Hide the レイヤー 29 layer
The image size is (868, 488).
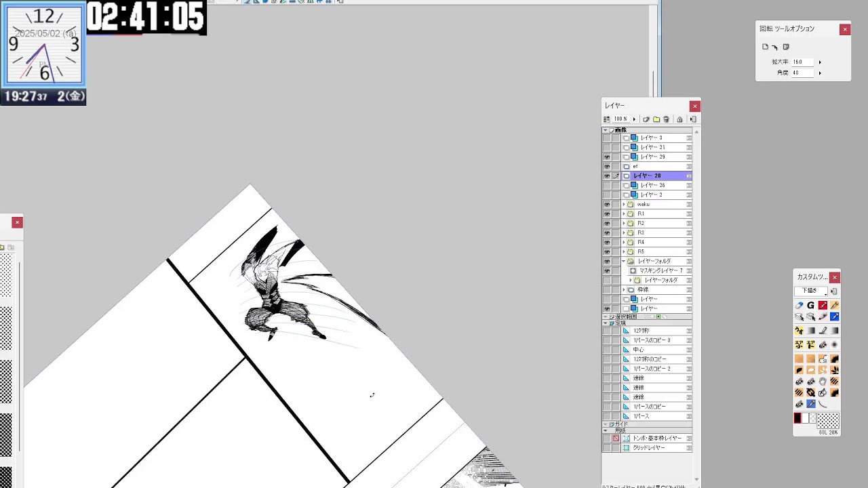[x=607, y=157]
